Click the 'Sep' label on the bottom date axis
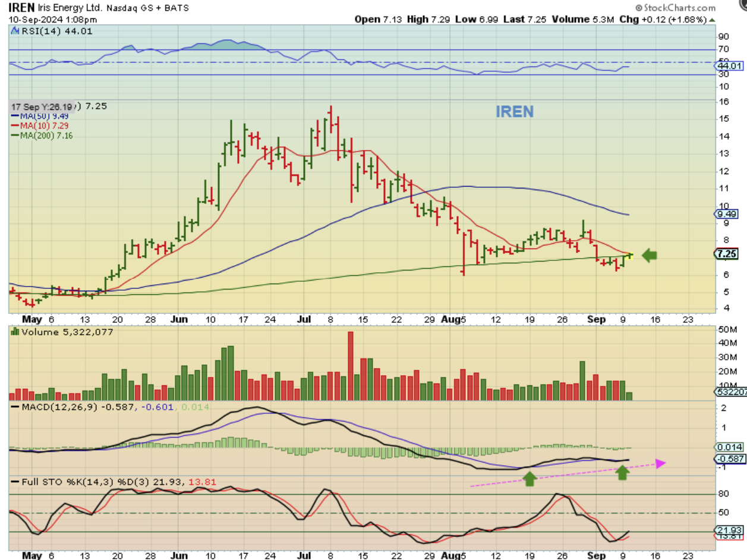747x560 pixels. 597,555
